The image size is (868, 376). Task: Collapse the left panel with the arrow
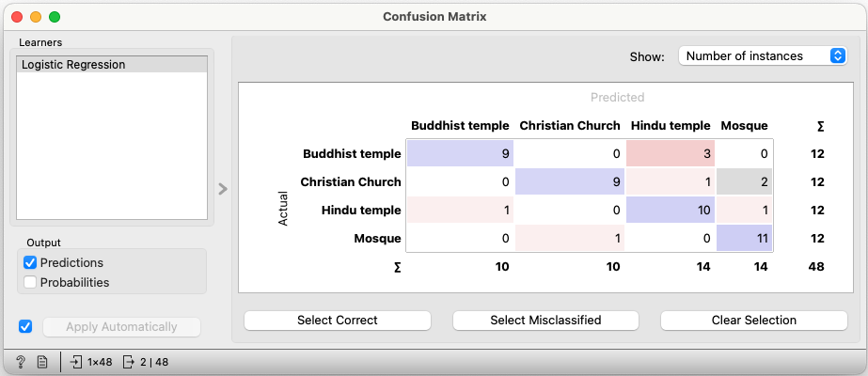(x=223, y=189)
